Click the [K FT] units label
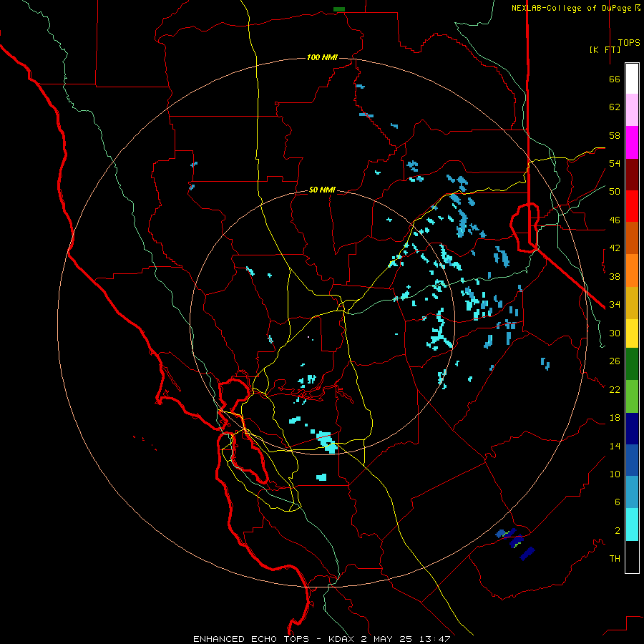 pyautogui.click(x=605, y=49)
